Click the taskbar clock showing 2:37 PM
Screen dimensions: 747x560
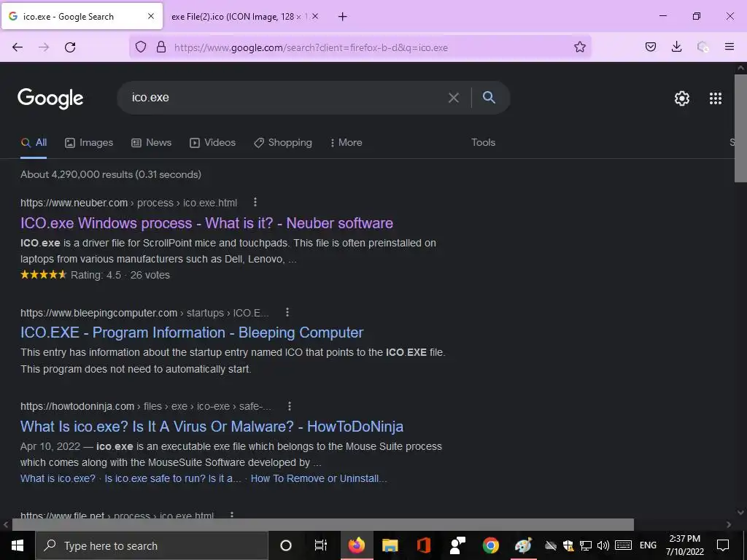click(x=684, y=545)
